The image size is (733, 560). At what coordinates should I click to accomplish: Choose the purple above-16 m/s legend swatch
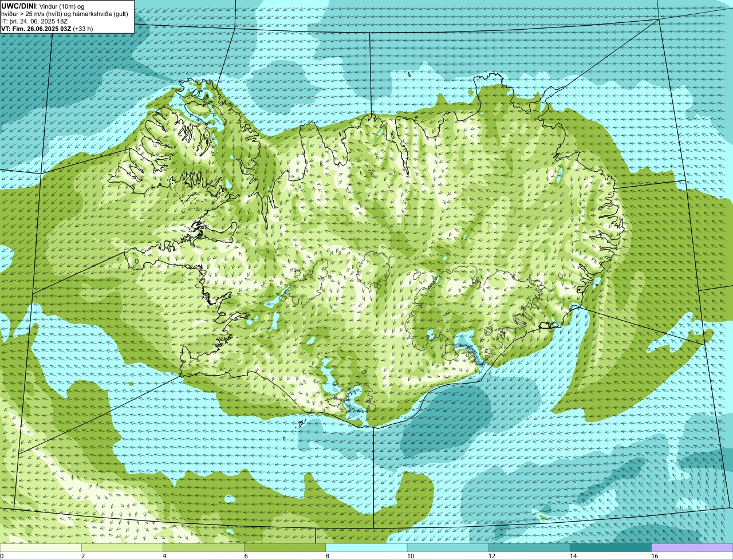[692, 548]
